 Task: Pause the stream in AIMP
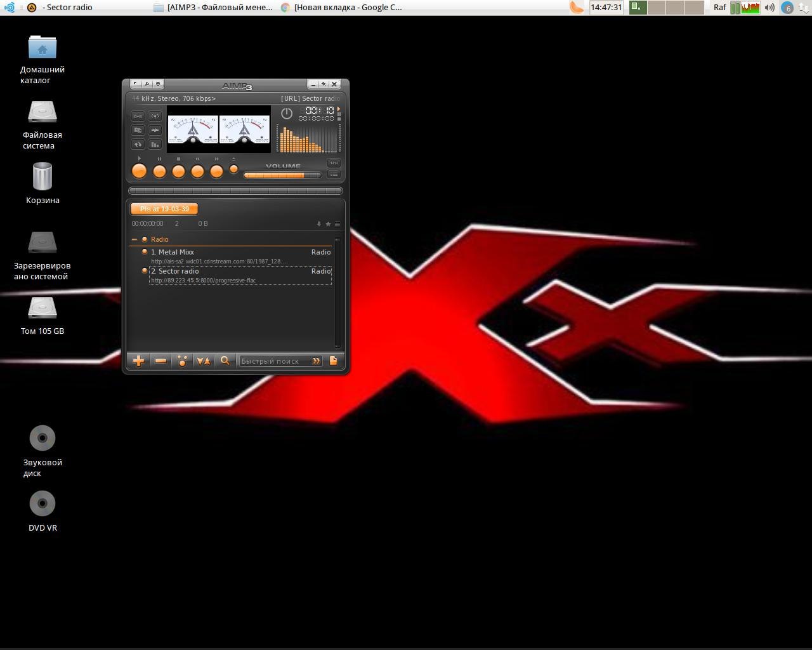[x=159, y=171]
